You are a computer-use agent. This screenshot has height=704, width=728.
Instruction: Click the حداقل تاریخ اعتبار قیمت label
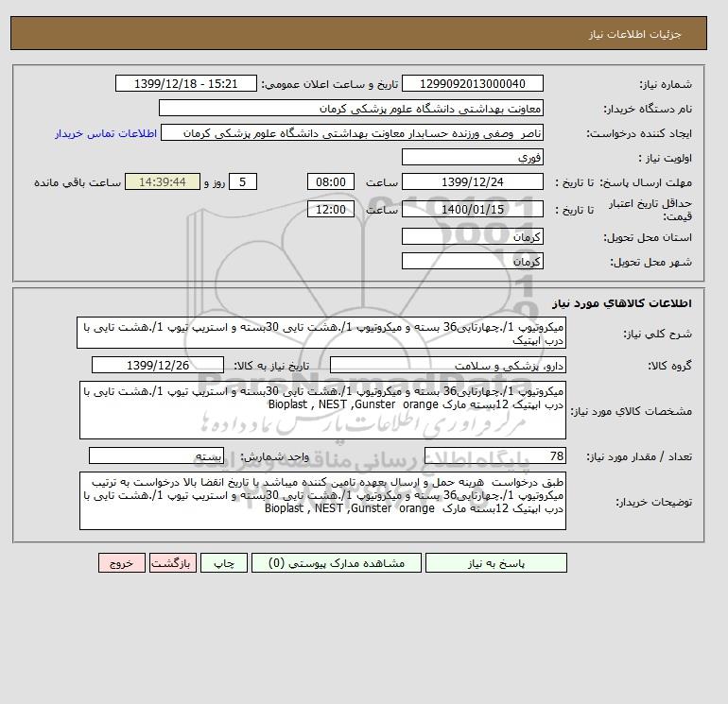(x=650, y=209)
